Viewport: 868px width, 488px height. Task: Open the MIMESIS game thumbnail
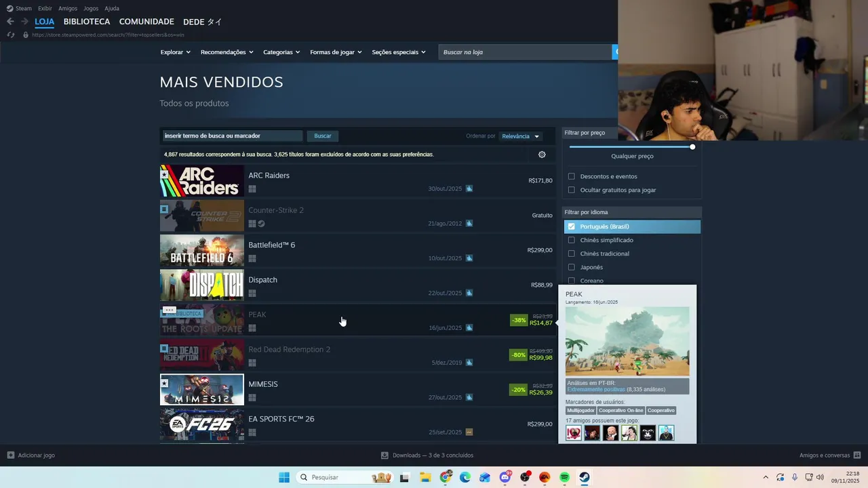point(202,390)
